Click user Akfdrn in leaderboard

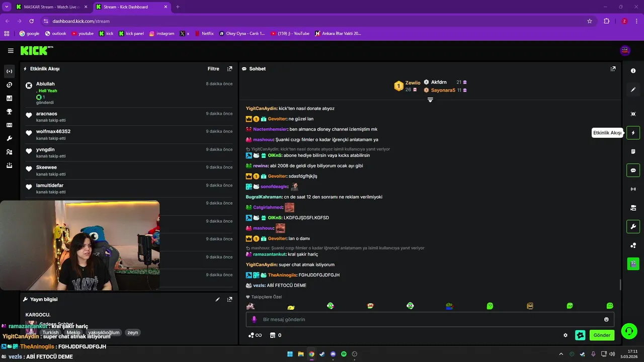(439, 82)
